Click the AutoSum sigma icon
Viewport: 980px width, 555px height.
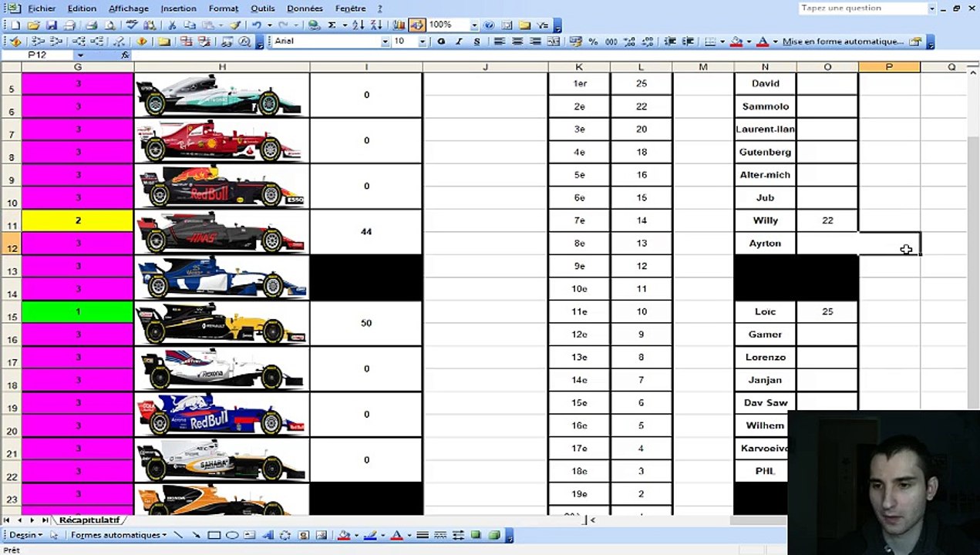tap(332, 25)
